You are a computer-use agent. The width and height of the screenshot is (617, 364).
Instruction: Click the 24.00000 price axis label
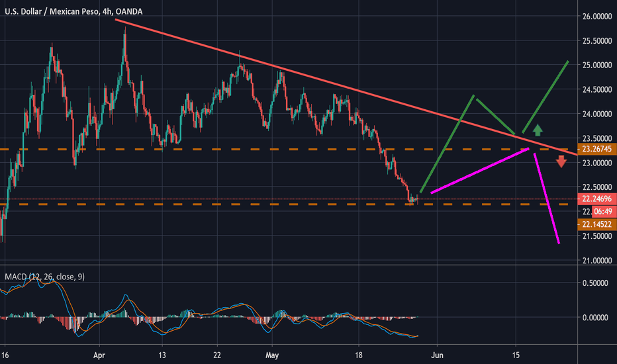pyautogui.click(x=597, y=114)
